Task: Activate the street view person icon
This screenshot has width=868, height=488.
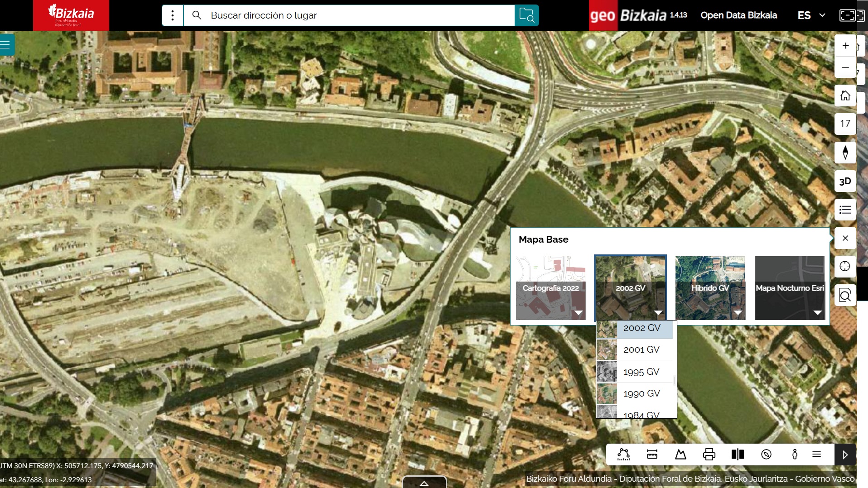Action: (795, 455)
